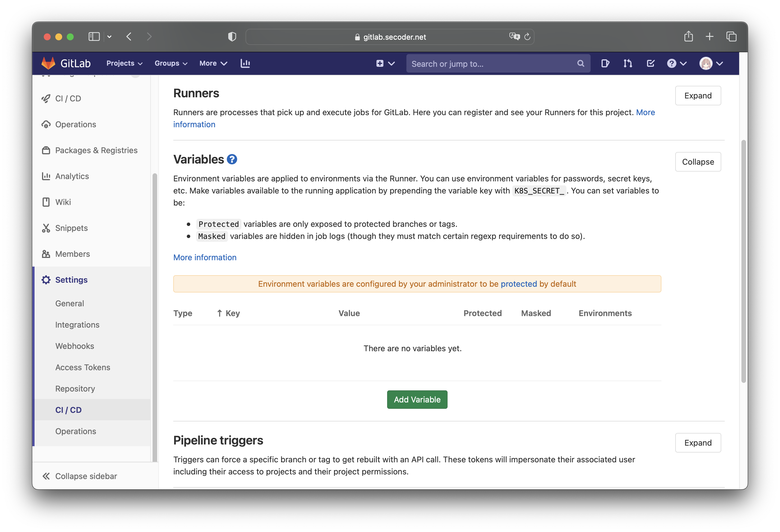Go to Snippets in the sidebar

tap(71, 228)
